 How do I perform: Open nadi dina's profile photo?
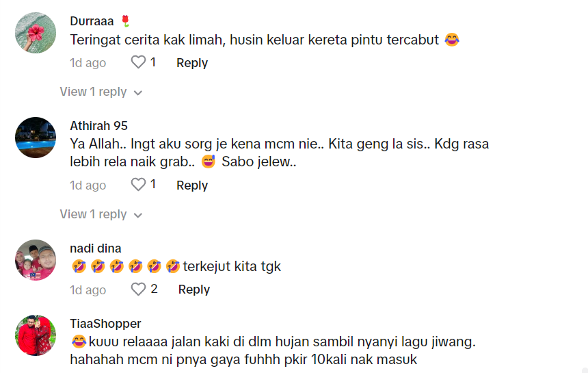tap(36, 260)
